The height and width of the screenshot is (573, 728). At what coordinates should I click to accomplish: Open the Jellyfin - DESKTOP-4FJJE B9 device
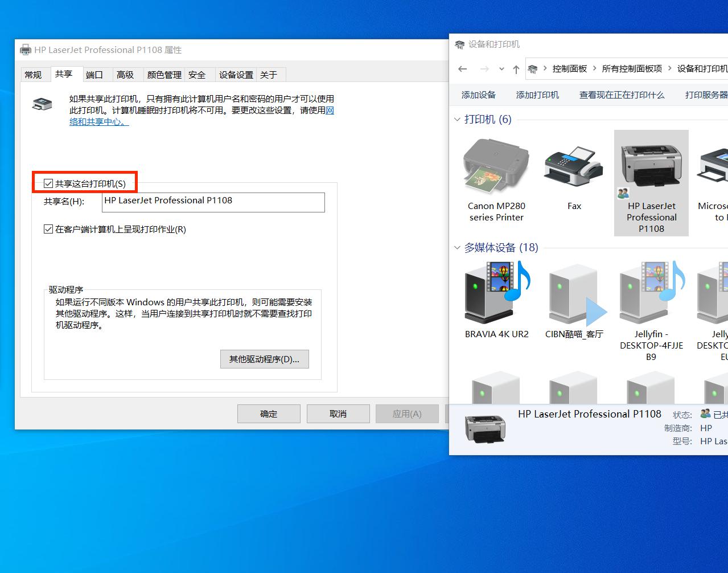coord(651,293)
